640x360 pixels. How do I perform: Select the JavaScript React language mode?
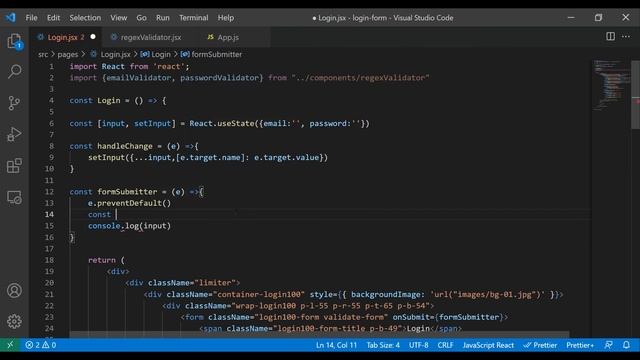(488, 345)
